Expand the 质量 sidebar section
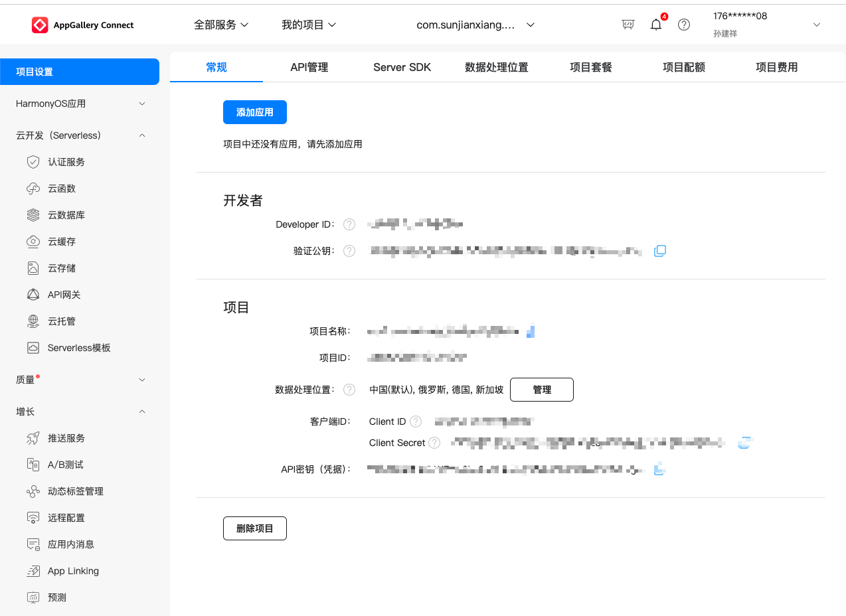846x616 pixels. point(80,380)
